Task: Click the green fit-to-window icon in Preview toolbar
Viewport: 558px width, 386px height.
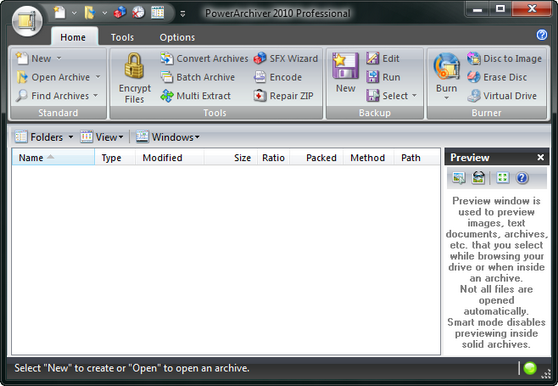Action: pos(502,178)
